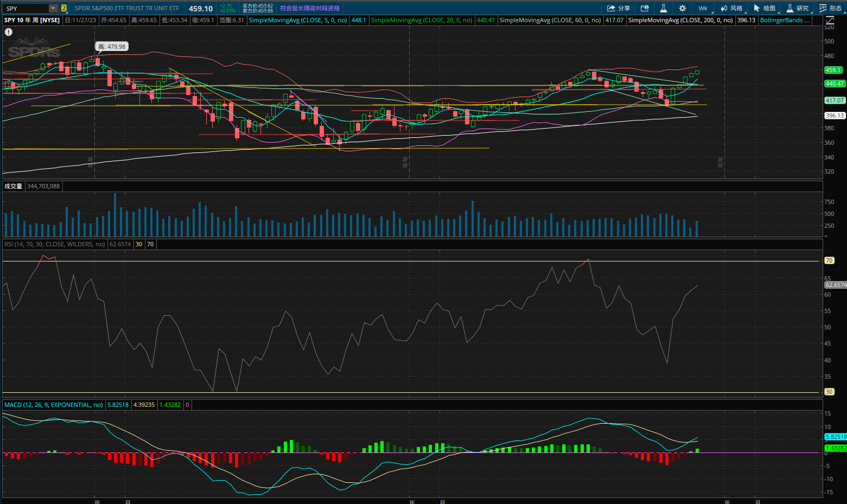Viewport: 847px width, 504px height.
Task: Select the SimpleMovingAvg (CLOSE, 60, 0, no) label
Action: [x=550, y=20]
